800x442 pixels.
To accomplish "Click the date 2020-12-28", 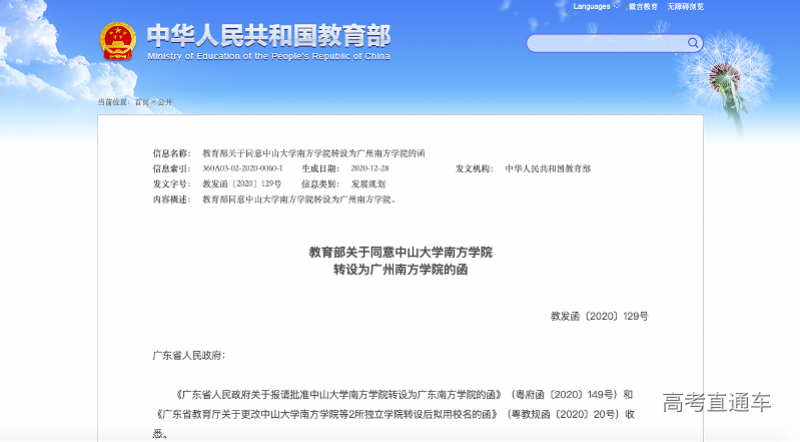I will (x=370, y=168).
